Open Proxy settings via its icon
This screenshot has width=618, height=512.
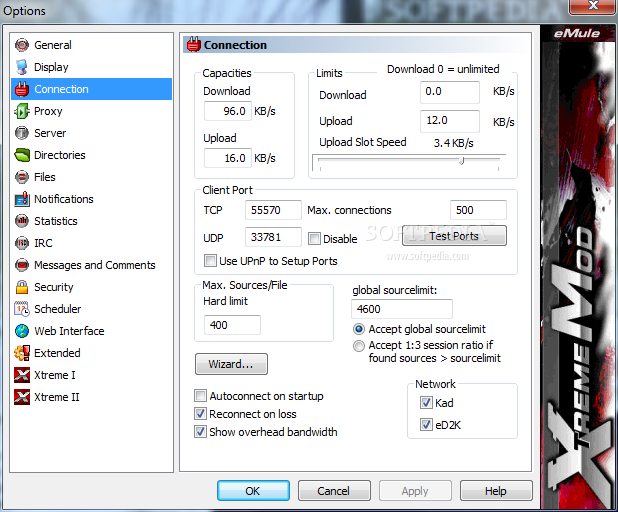(22, 111)
